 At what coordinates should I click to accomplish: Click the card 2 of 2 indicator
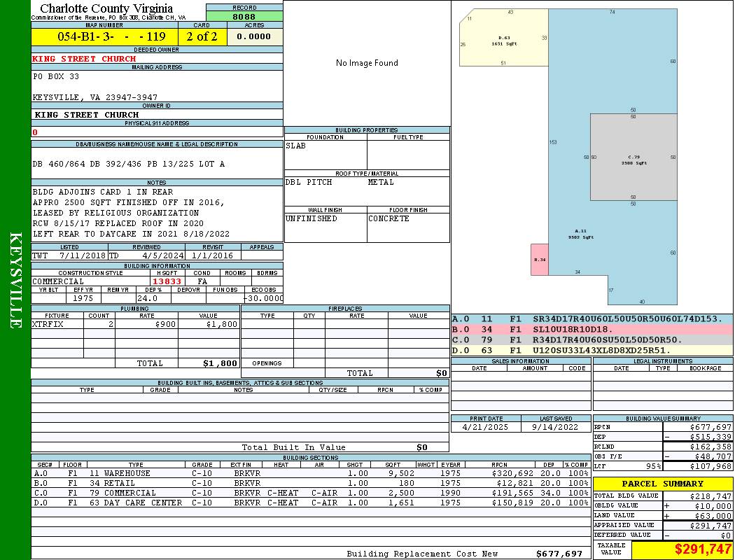[202, 36]
